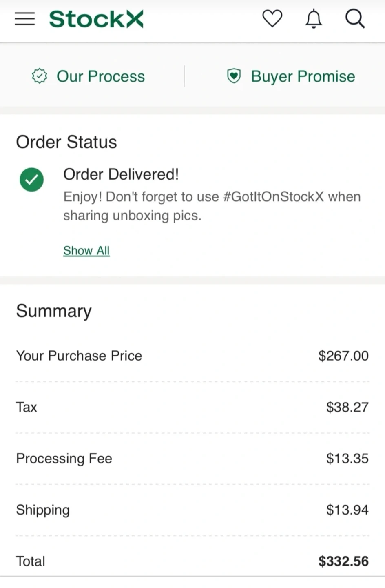Click the Processing Fee label
This screenshot has width=385, height=588.
click(64, 459)
